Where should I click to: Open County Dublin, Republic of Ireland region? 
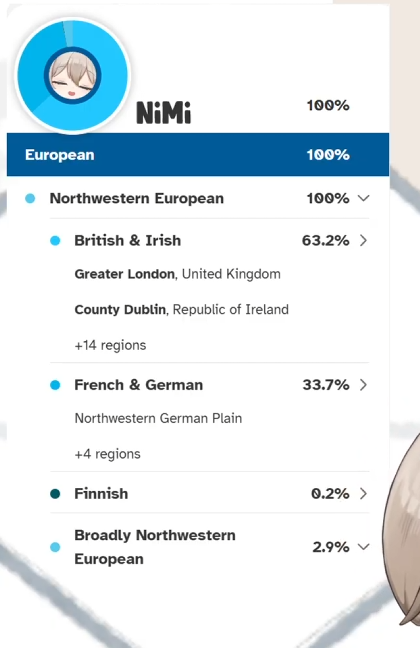181,310
